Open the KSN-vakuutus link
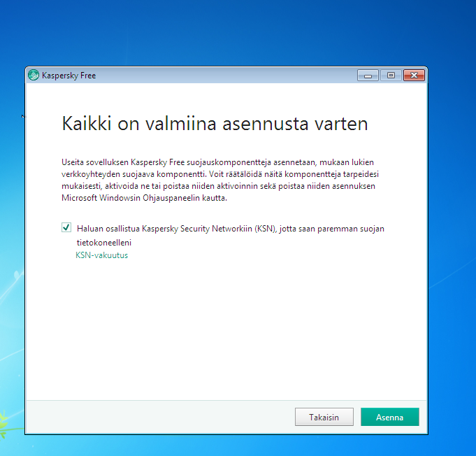Screen dimensions: 476x456 [101, 255]
